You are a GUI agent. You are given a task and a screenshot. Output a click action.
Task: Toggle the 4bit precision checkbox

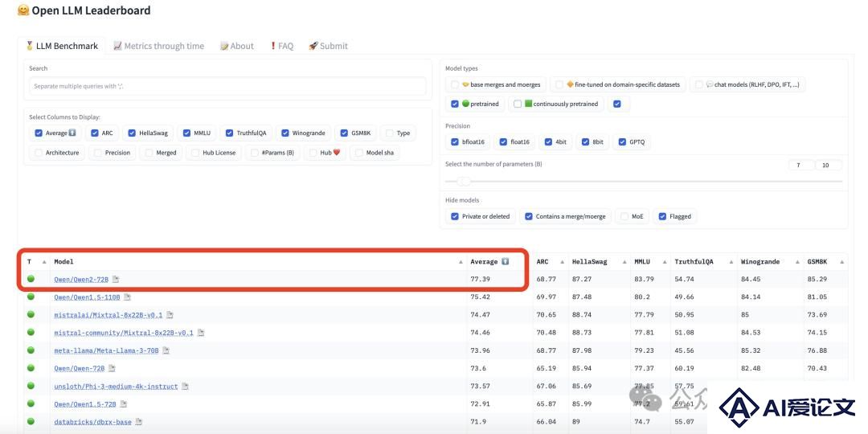549,141
